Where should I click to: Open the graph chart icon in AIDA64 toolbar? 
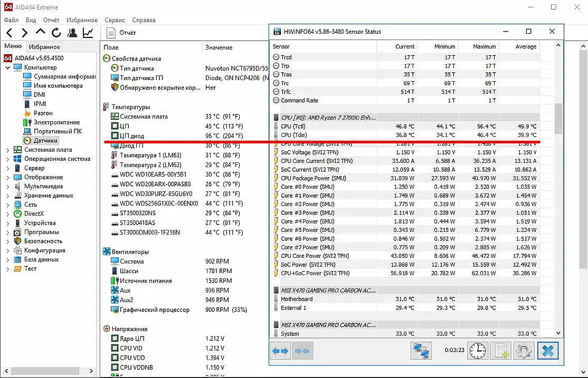88,33
